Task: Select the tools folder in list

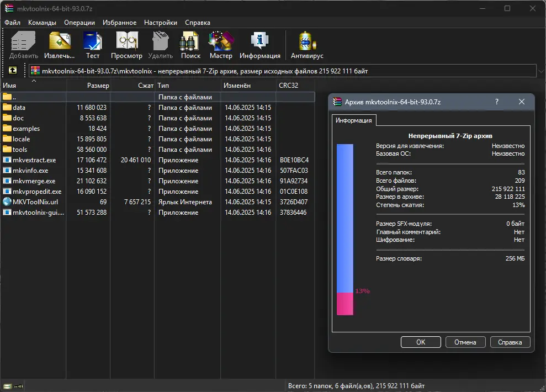Action: (20, 150)
